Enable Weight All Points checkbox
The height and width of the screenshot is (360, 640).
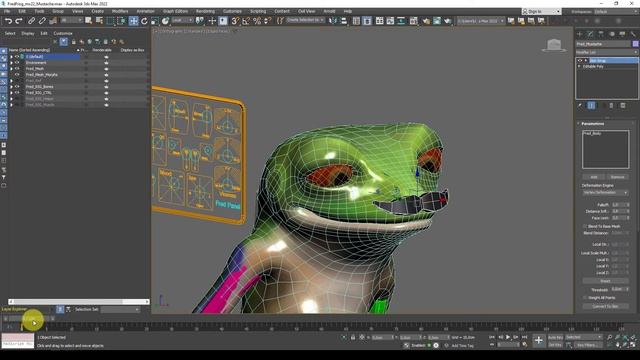(585, 298)
